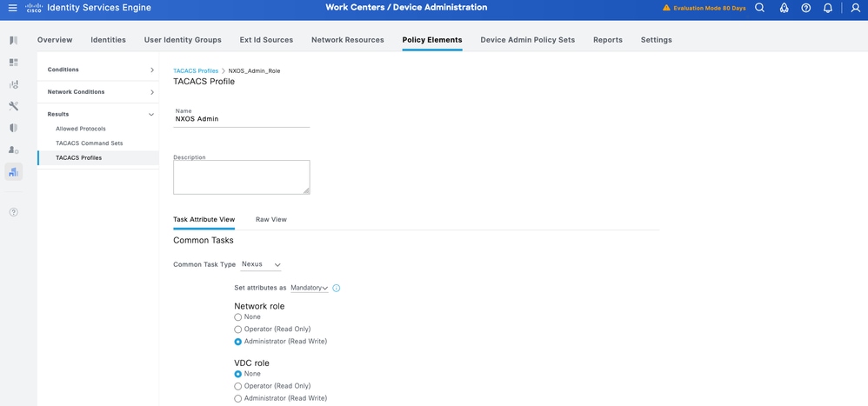Viewport: 868px width, 406px height.
Task: Open the bookmarks sidebar icon
Action: click(x=14, y=40)
